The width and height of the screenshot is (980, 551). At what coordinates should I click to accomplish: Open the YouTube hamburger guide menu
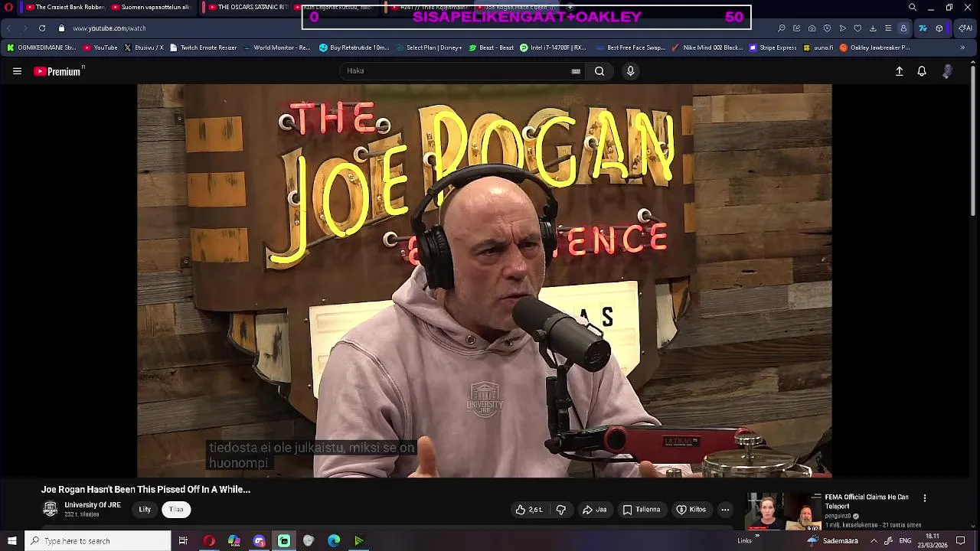click(17, 71)
